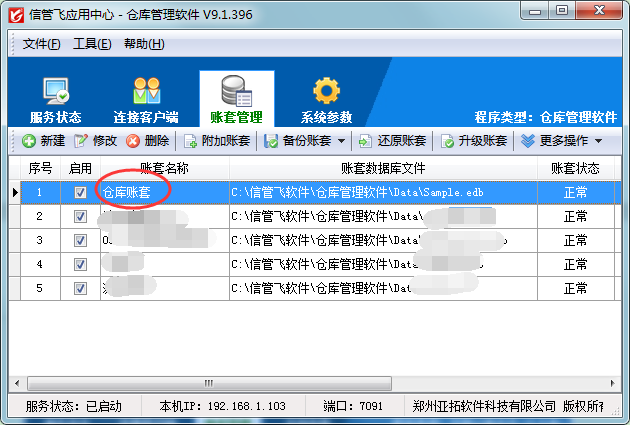Image resolution: width=630 pixels, height=425 pixels.
Task: Open the 系统参数 gear settings
Action: [326, 100]
